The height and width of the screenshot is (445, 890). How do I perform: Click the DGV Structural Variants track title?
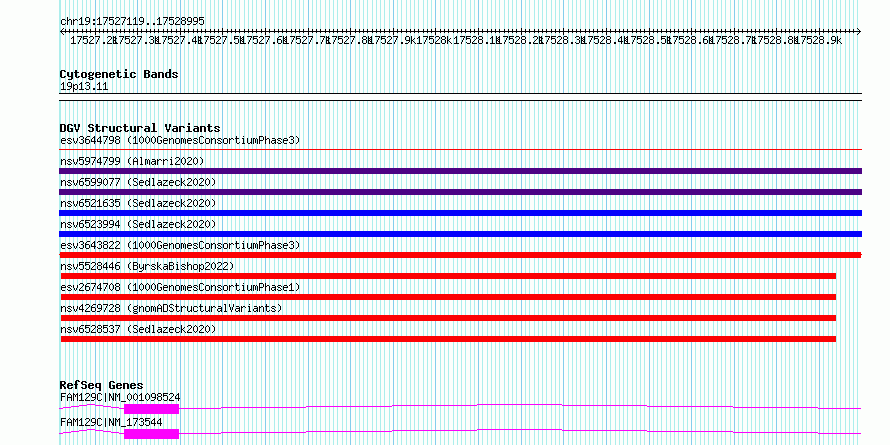pos(140,128)
